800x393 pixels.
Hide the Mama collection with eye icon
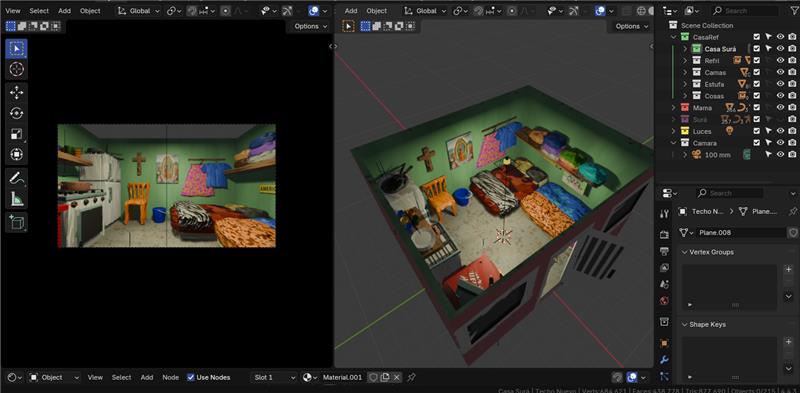pos(780,108)
